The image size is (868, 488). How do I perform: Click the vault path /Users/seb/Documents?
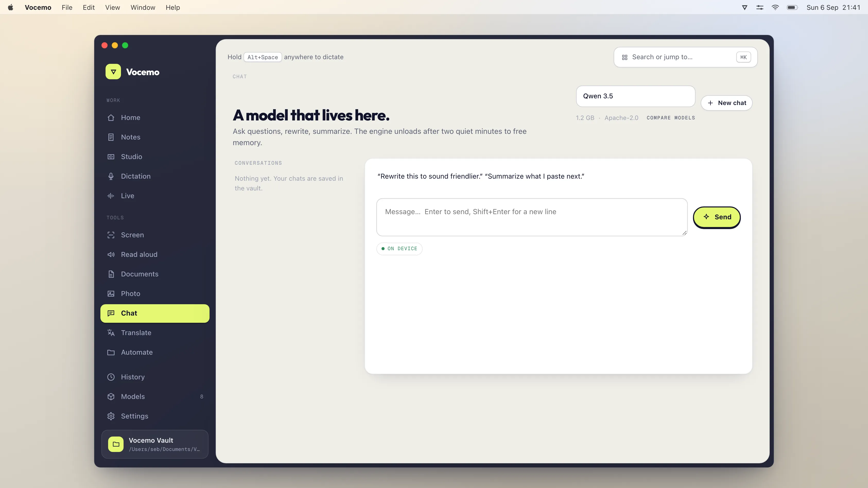pos(164,449)
